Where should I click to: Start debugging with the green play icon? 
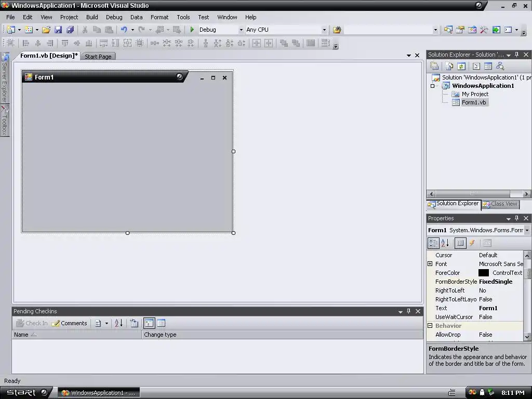point(192,30)
